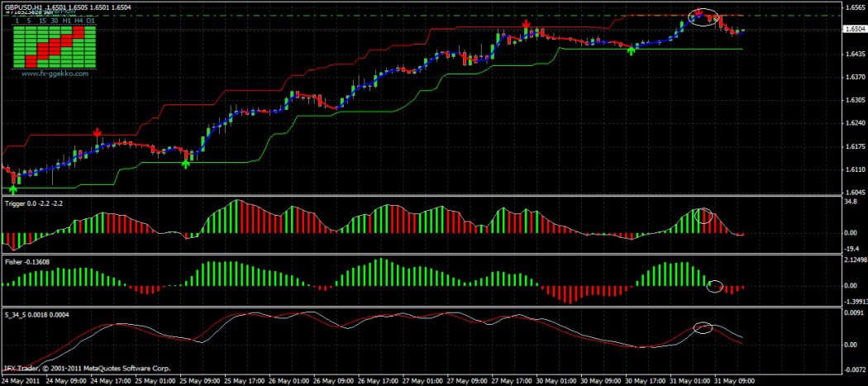The width and height of the screenshot is (868, 386).
Task: Click the current price tag 1.6504 on the axis
Action: [x=855, y=30]
